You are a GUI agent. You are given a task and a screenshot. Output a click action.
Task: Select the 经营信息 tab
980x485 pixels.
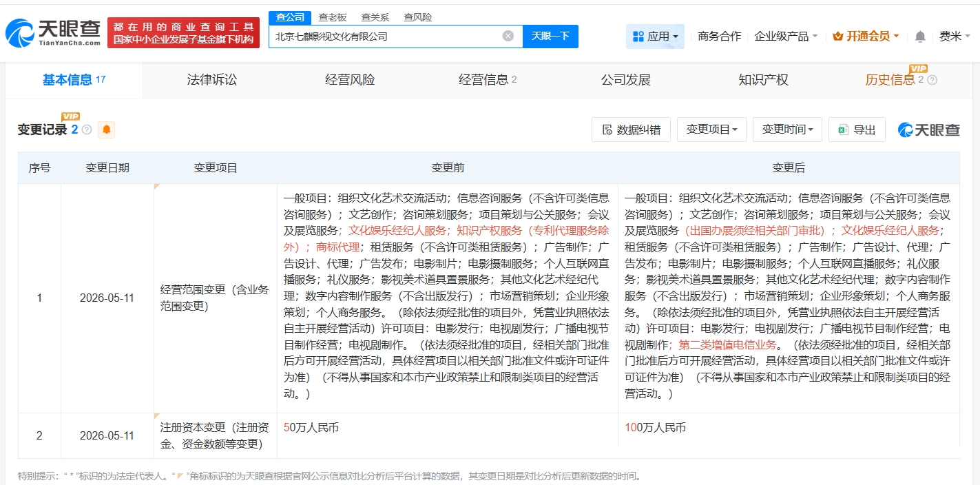(x=488, y=80)
